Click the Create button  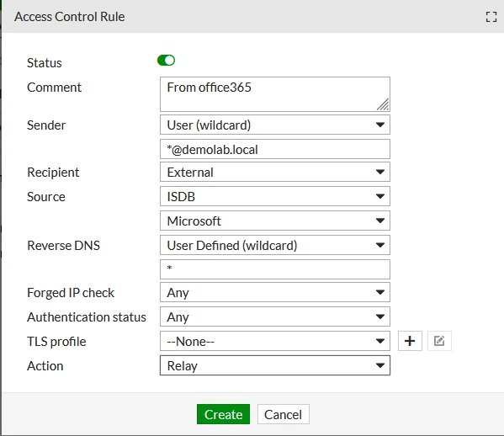[223, 414]
